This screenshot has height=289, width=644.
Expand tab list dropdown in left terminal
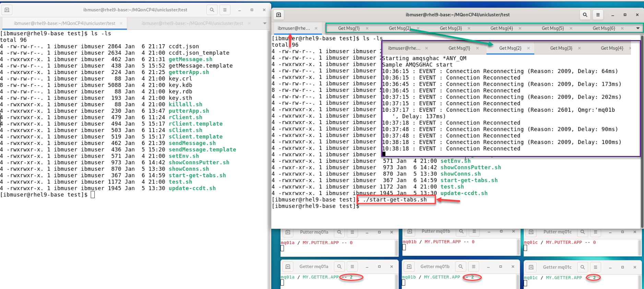tap(264, 23)
